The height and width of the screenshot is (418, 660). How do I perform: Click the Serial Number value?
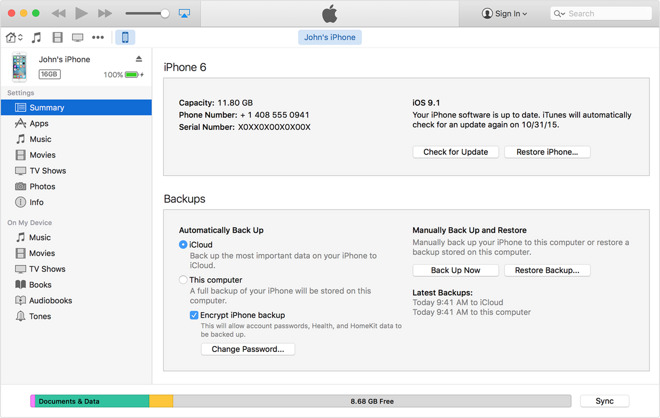point(274,127)
